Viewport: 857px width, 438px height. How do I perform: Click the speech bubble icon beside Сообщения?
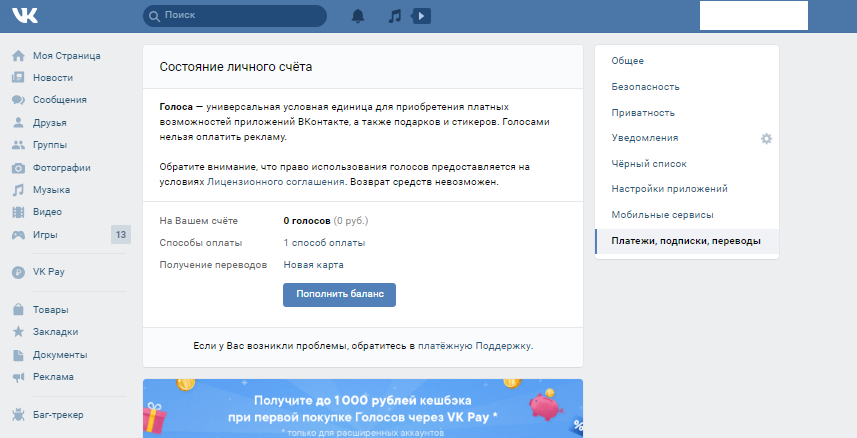click(18, 100)
